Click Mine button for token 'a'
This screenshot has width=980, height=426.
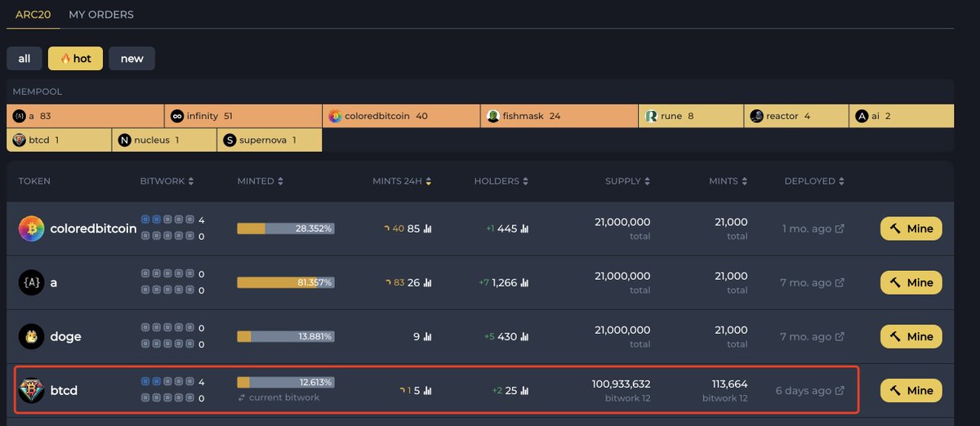pos(911,282)
